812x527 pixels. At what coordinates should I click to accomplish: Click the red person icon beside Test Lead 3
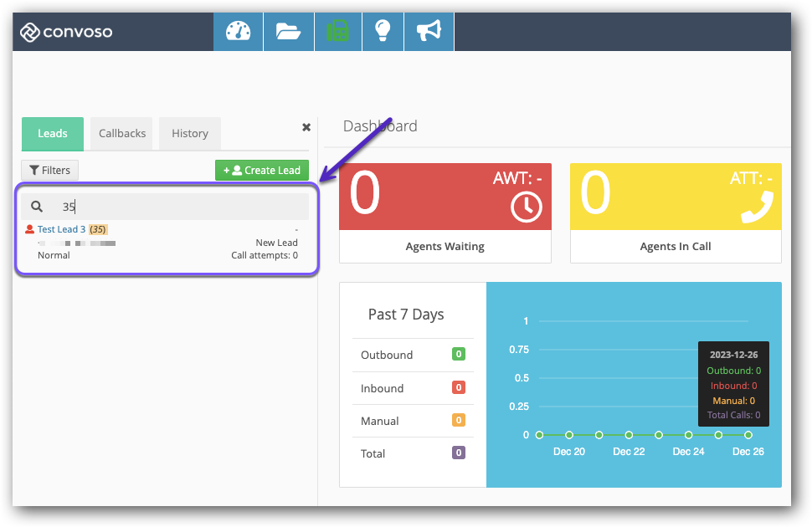pyautogui.click(x=30, y=229)
